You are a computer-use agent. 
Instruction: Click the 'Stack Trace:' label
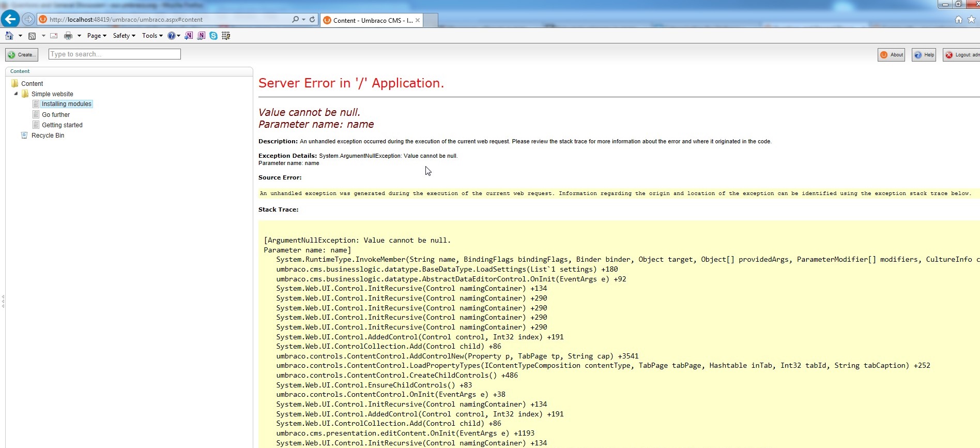(x=278, y=210)
